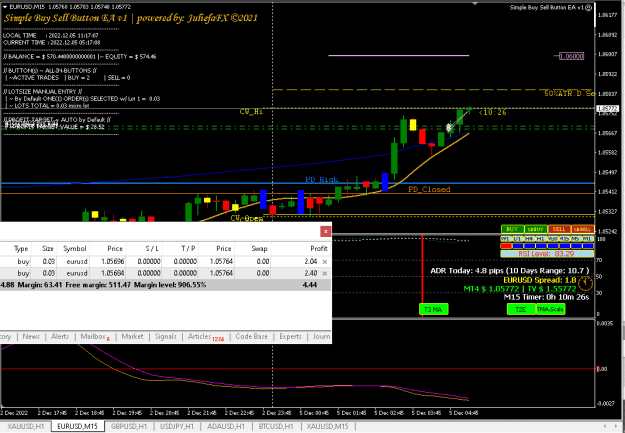The image size is (625, 433).
Task: Click the clBUY close-buy button
Action: click(x=536, y=229)
